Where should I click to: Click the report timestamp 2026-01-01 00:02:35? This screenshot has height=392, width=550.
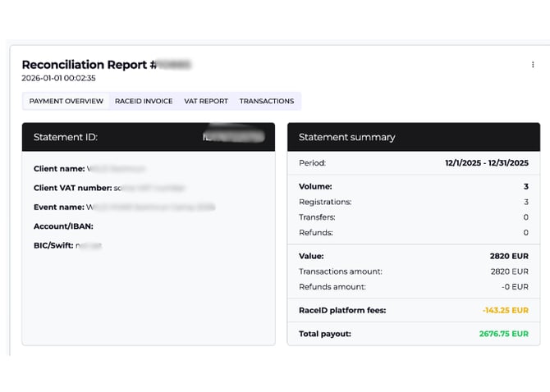pos(59,79)
